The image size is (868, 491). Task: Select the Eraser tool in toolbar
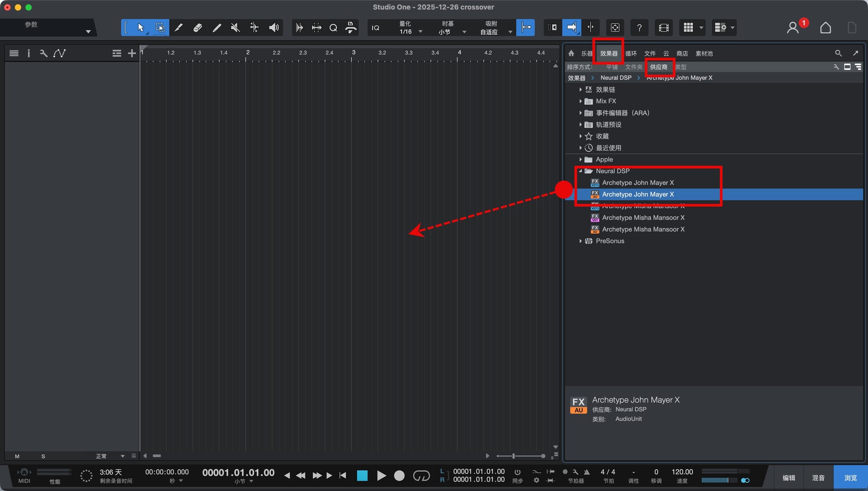click(198, 28)
